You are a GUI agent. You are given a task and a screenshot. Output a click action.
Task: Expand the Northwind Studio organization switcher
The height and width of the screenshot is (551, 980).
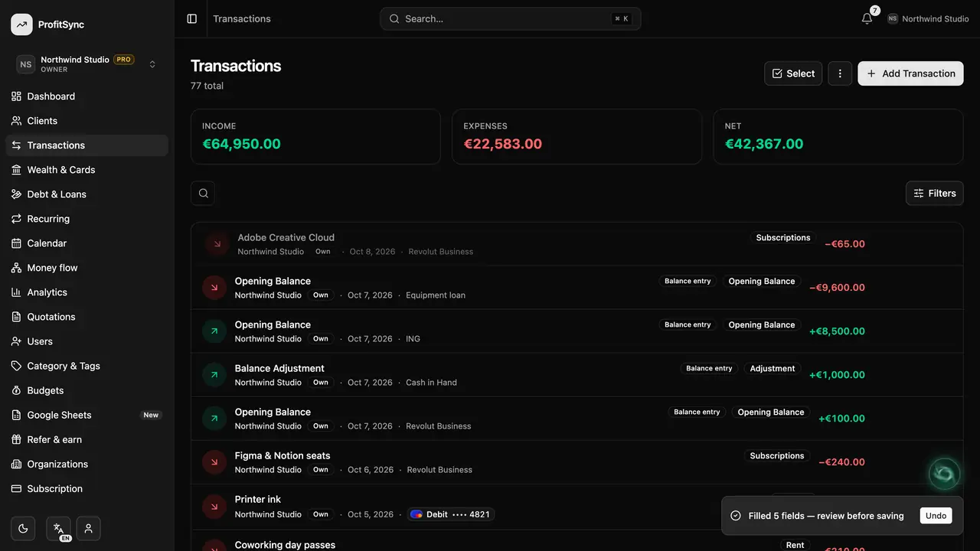coord(87,64)
